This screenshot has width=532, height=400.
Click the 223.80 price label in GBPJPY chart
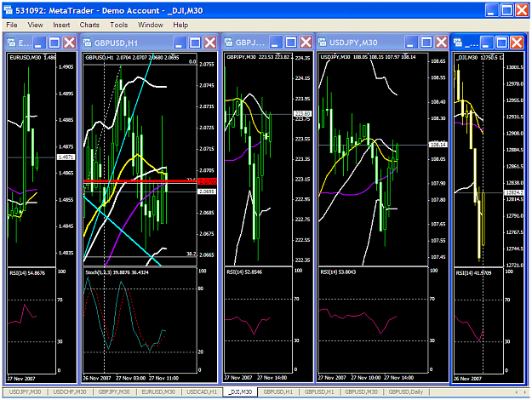(302, 114)
